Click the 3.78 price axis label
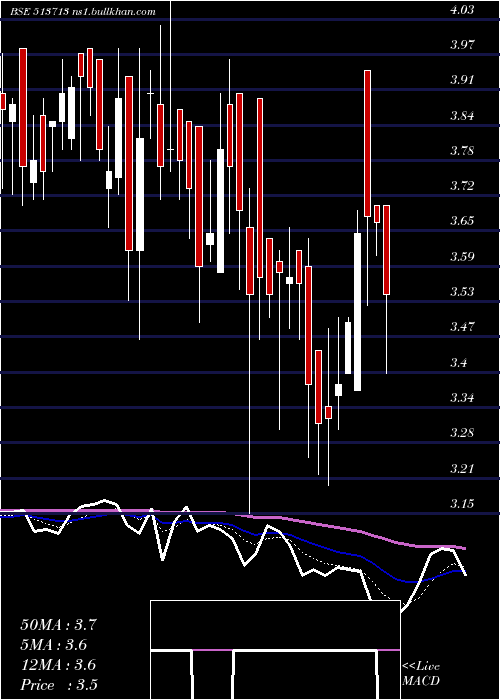Viewport: 500px width, 700px height. pyautogui.click(x=462, y=150)
